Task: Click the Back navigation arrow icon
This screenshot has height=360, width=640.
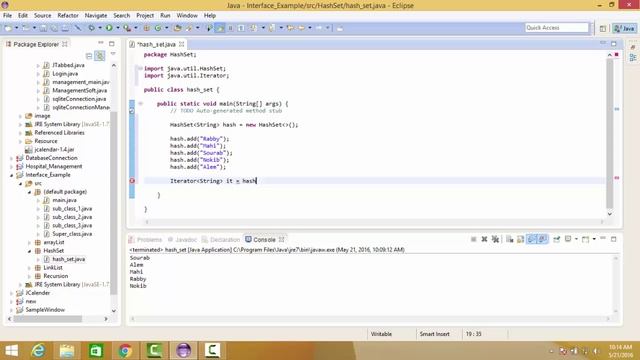Action: coord(301,28)
